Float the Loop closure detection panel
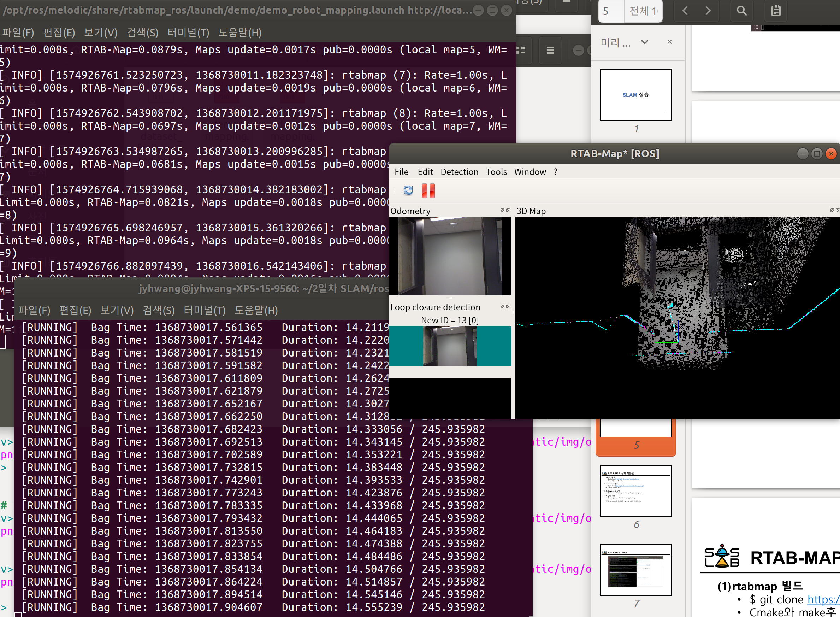The image size is (840, 617). pyautogui.click(x=502, y=307)
